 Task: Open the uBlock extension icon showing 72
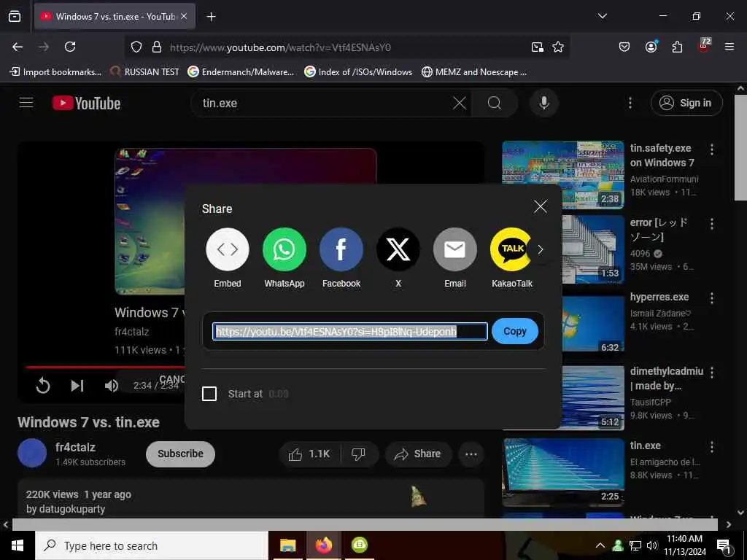[x=704, y=46]
